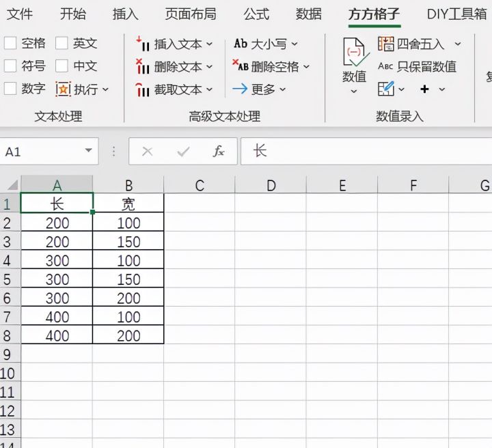Image resolution: width=492 pixels, height=448 pixels.
Task: Expand the 删除文本 dropdown arrow
Action: click(210, 67)
